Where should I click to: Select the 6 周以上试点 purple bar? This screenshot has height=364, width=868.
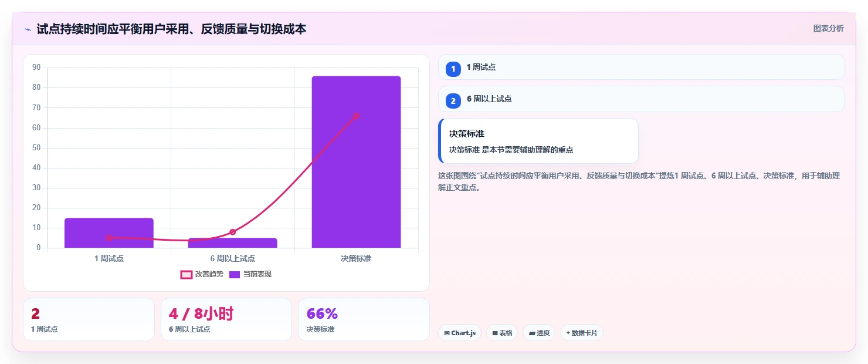point(233,242)
